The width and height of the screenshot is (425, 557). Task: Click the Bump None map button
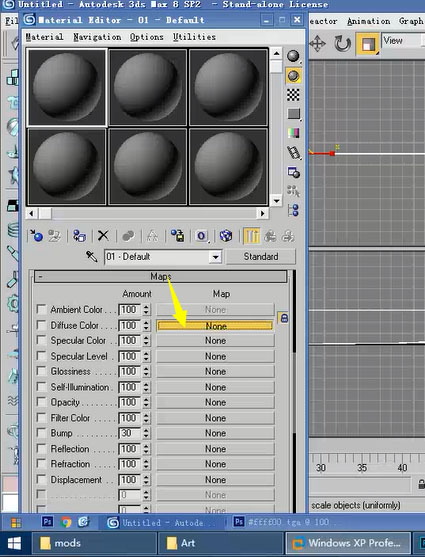[215, 433]
